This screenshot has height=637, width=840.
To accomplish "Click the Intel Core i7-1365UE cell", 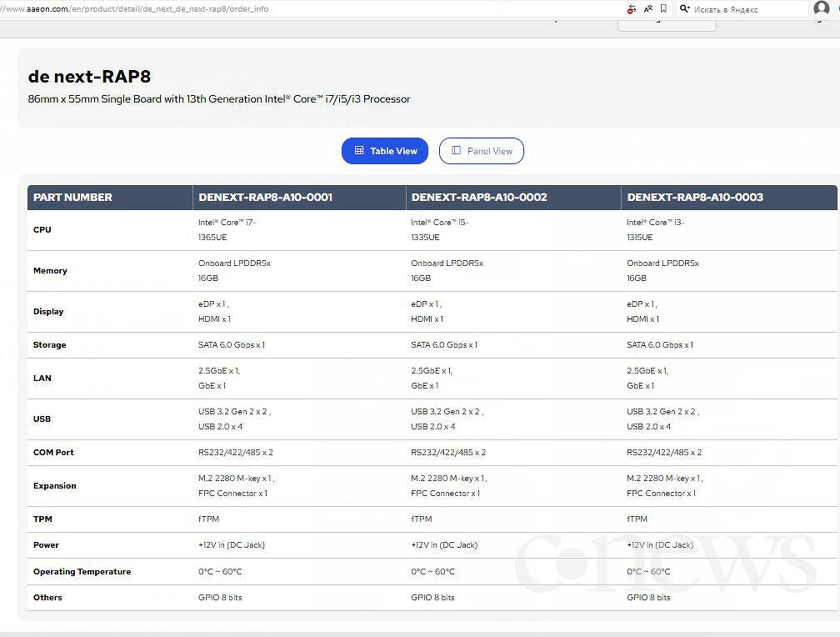I will (x=227, y=229).
